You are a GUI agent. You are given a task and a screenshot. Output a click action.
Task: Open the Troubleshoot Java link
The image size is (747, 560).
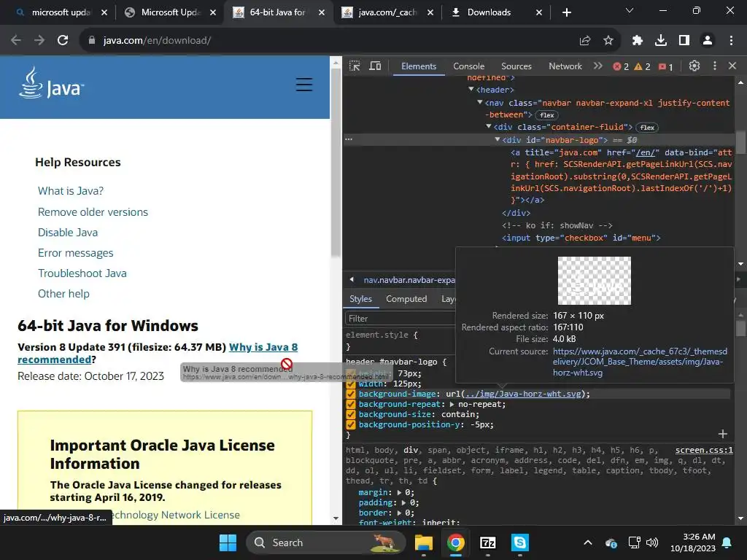click(82, 273)
